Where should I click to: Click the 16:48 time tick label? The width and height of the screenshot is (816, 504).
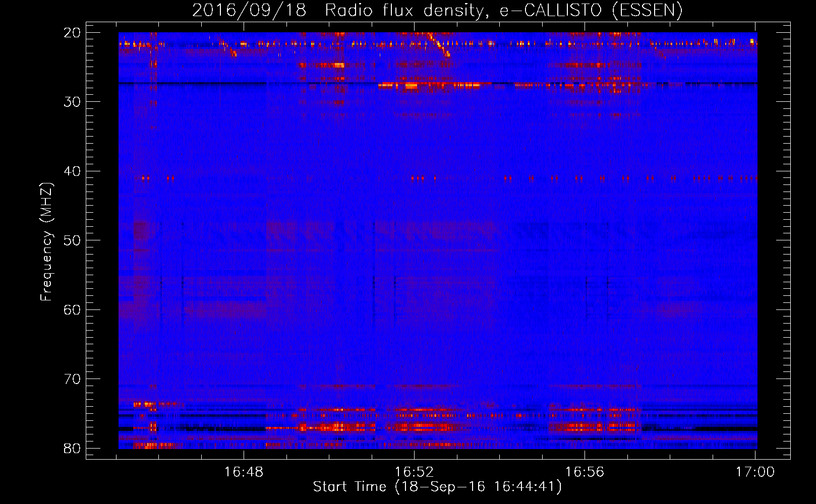[244, 472]
